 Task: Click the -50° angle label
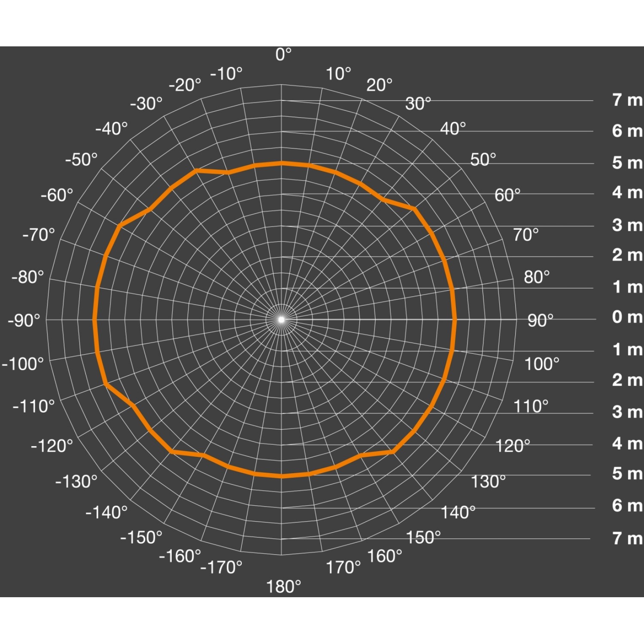click(82, 160)
